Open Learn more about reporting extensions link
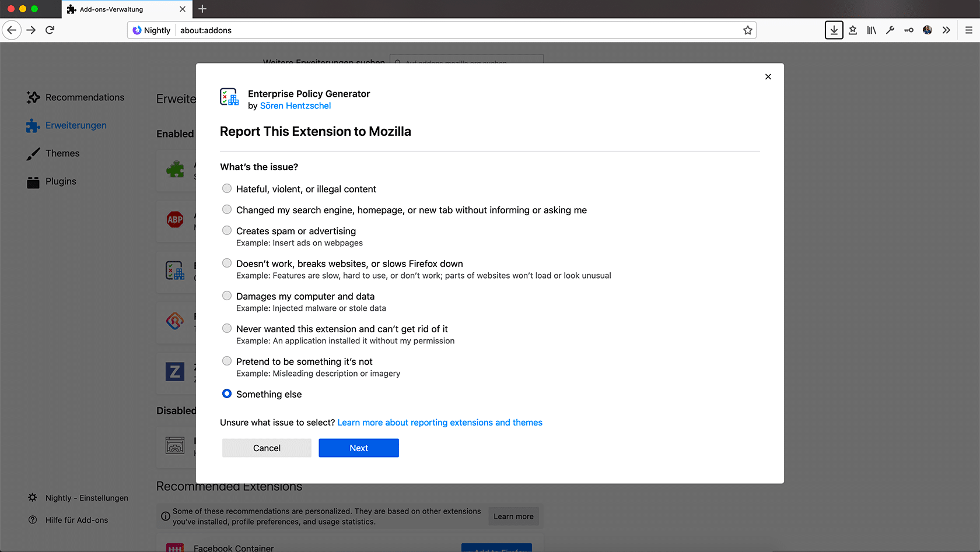Screen dimensions: 980x552 click(440, 423)
